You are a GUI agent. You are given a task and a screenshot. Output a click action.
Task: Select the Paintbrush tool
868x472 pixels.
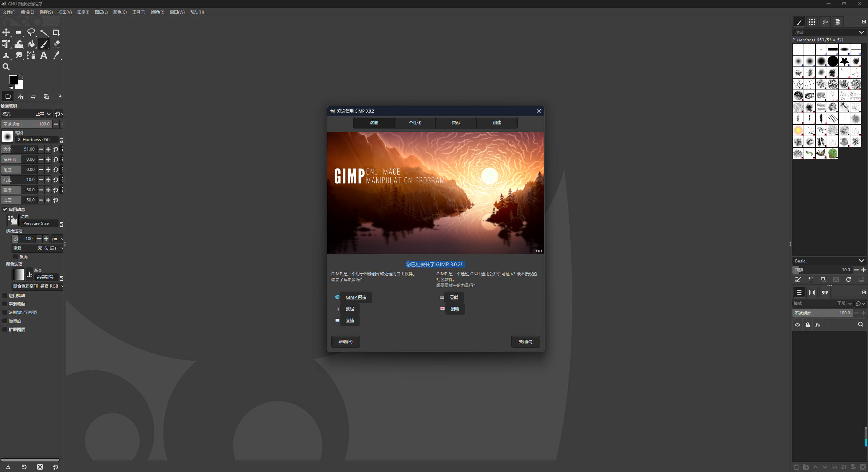pos(44,44)
